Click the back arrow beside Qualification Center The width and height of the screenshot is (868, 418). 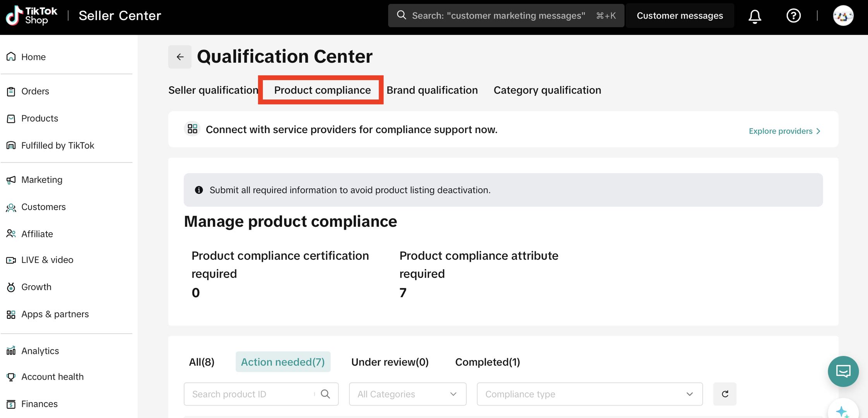pos(180,57)
